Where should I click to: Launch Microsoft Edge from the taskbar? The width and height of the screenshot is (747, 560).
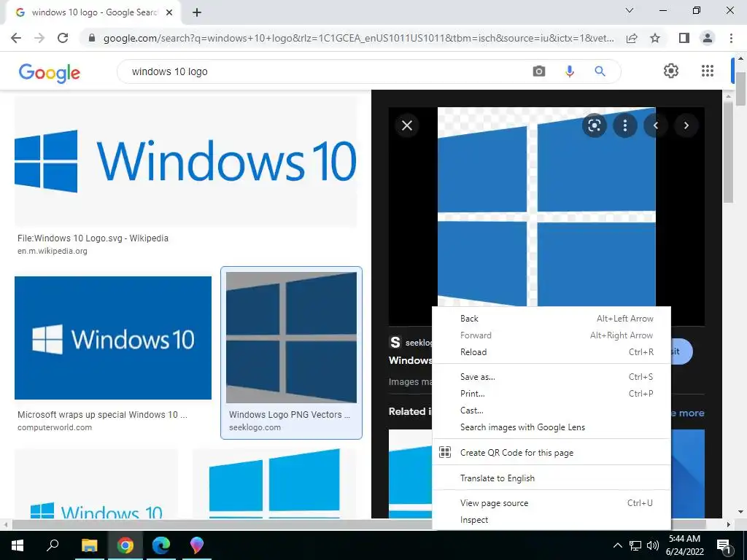coord(161,545)
